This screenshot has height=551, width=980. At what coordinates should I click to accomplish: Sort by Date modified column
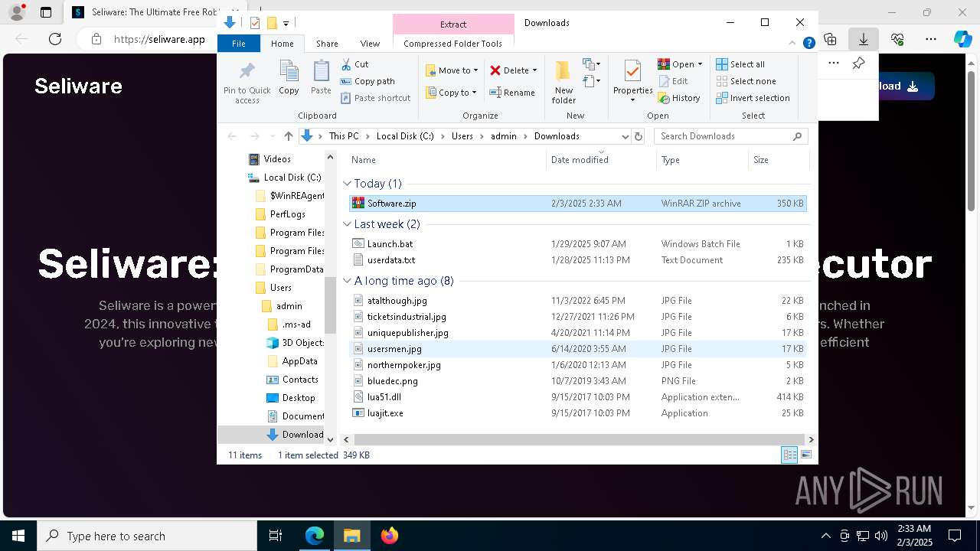[580, 160]
